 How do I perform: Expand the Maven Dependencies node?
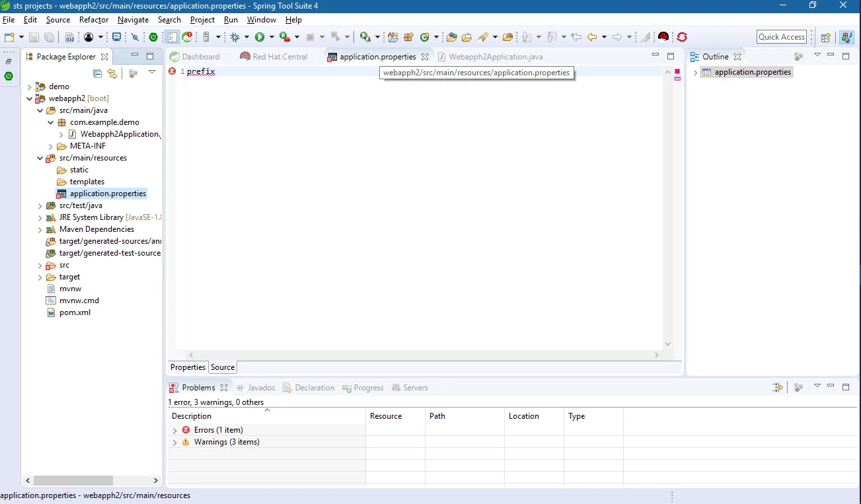pyautogui.click(x=40, y=229)
